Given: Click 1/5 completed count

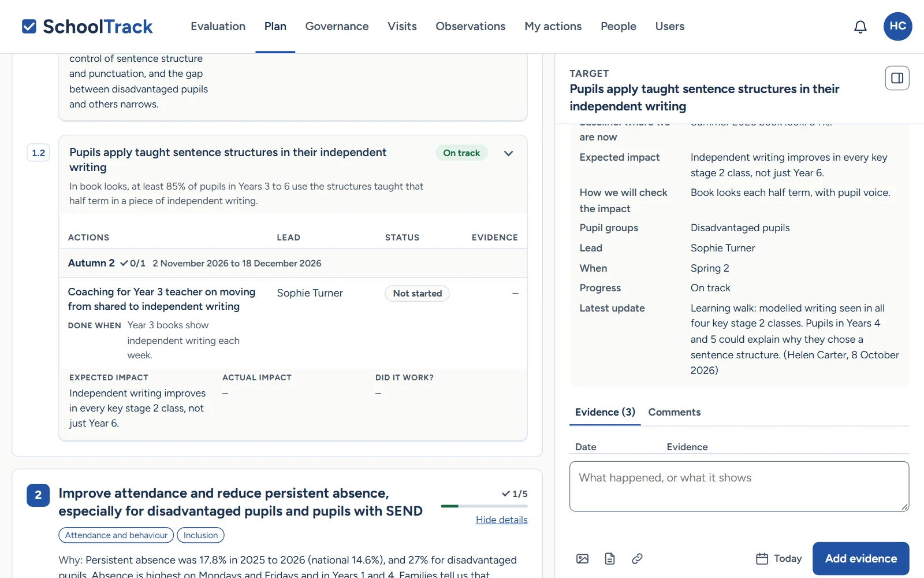Looking at the screenshot, I should pos(515,494).
